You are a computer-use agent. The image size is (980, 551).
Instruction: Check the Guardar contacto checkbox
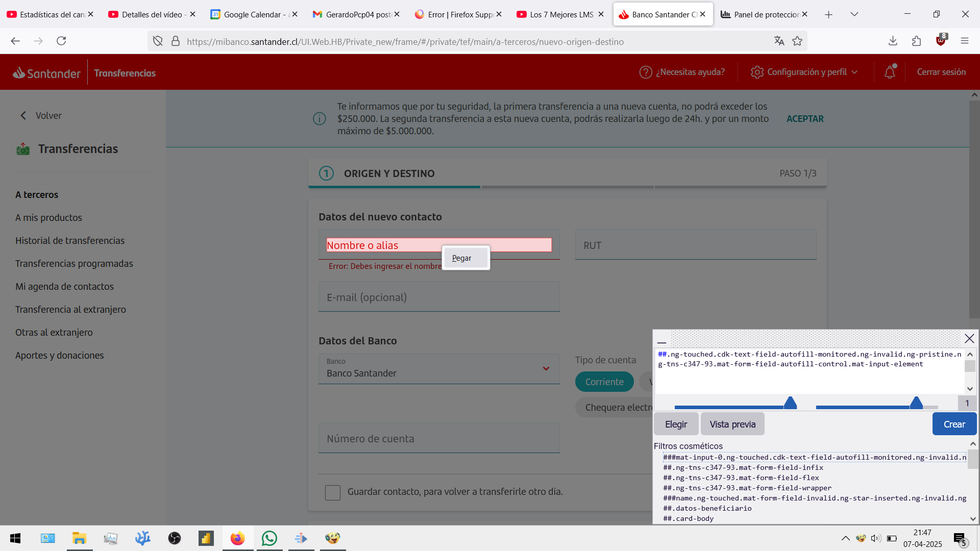click(333, 492)
